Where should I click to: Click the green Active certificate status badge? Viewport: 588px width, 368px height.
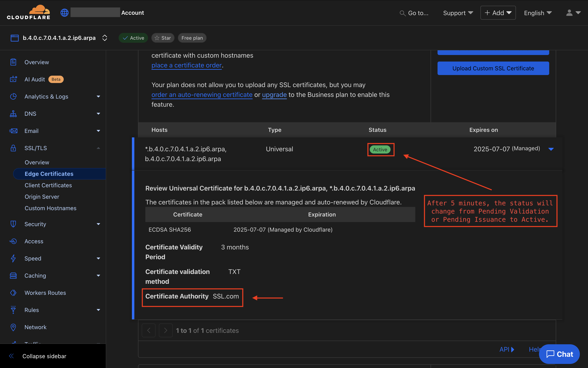[x=380, y=149]
